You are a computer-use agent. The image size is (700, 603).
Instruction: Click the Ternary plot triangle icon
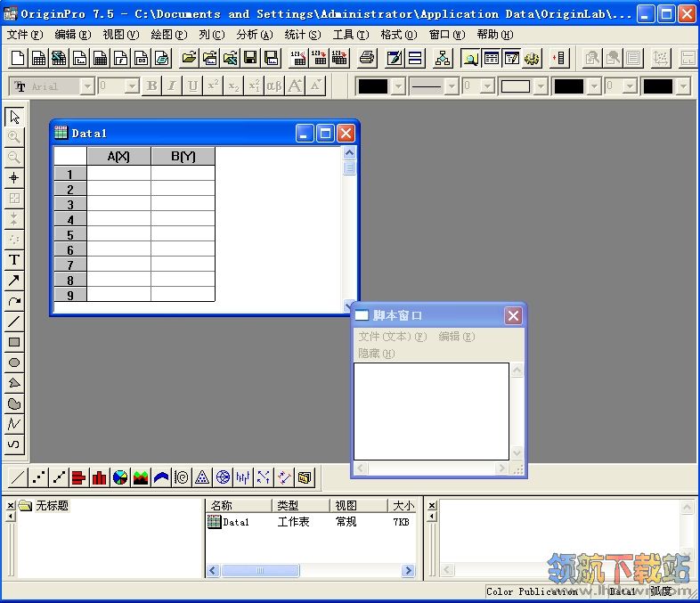tap(202, 477)
